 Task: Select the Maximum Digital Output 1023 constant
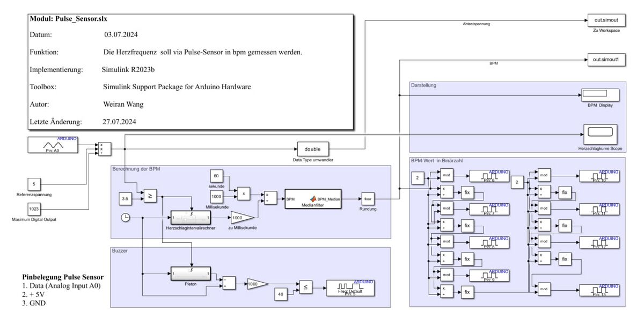pyautogui.click(x=34, y=209)
